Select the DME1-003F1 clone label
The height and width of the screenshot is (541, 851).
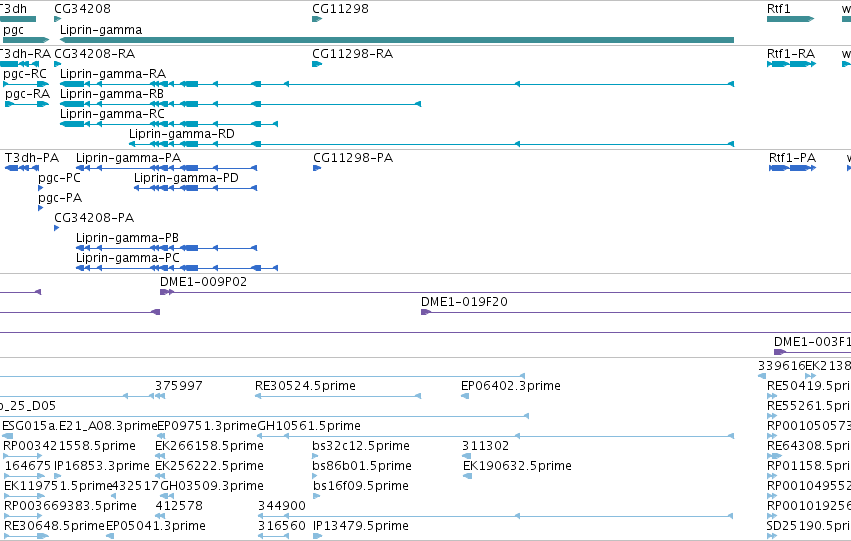coord(812,342)
